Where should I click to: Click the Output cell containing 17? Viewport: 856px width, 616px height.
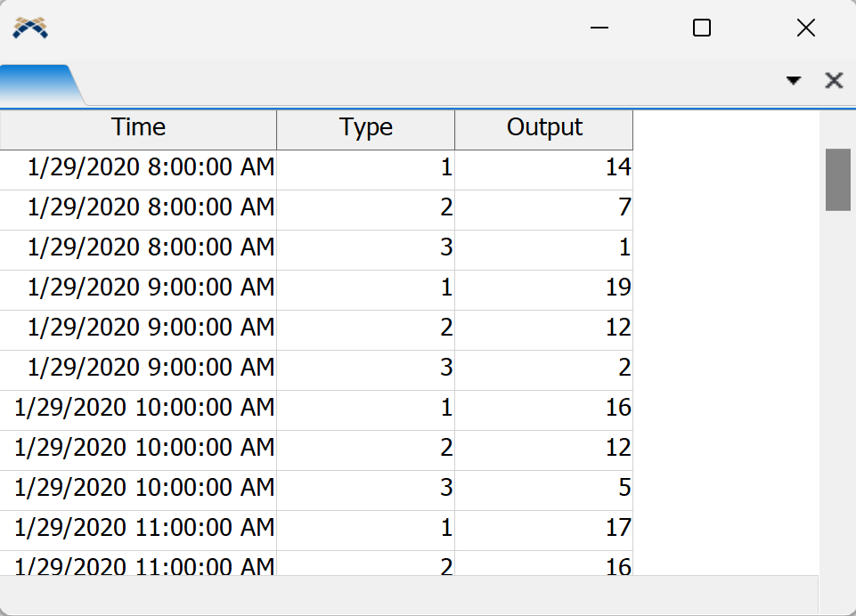click(x=543, y=528)
